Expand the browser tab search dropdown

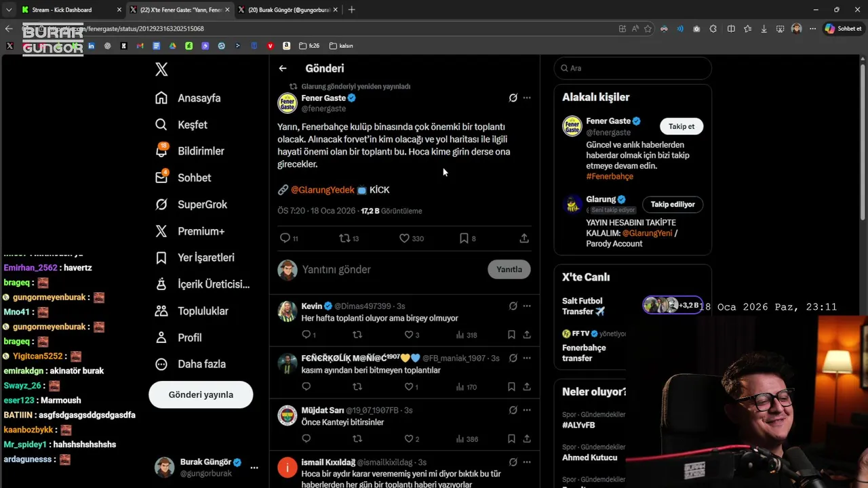tap(8, 9)
